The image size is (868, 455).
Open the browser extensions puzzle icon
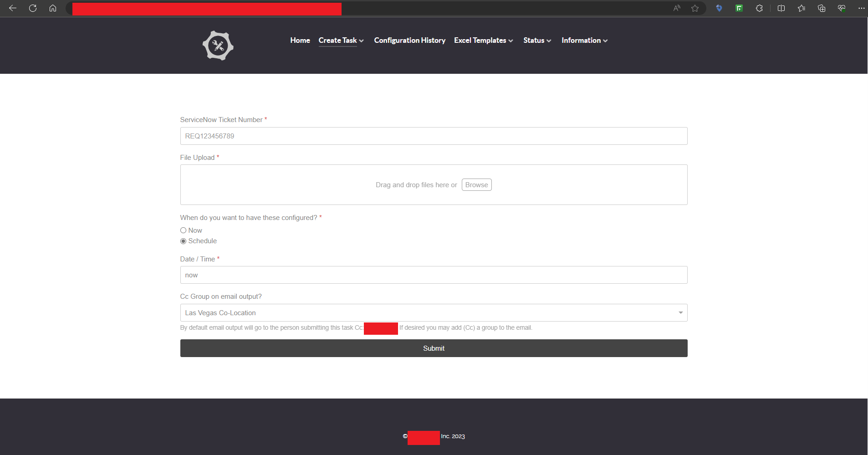759,8
